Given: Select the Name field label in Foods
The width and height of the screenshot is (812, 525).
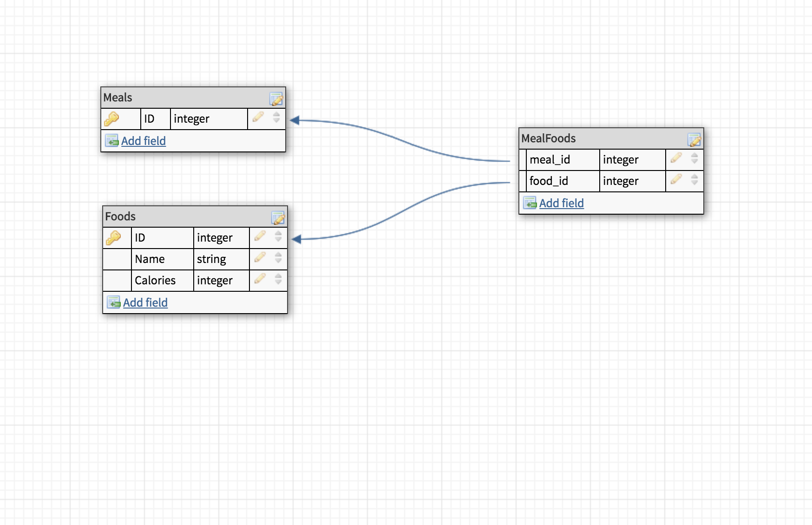Looking at the screenshot, I should tap(150, 259).
